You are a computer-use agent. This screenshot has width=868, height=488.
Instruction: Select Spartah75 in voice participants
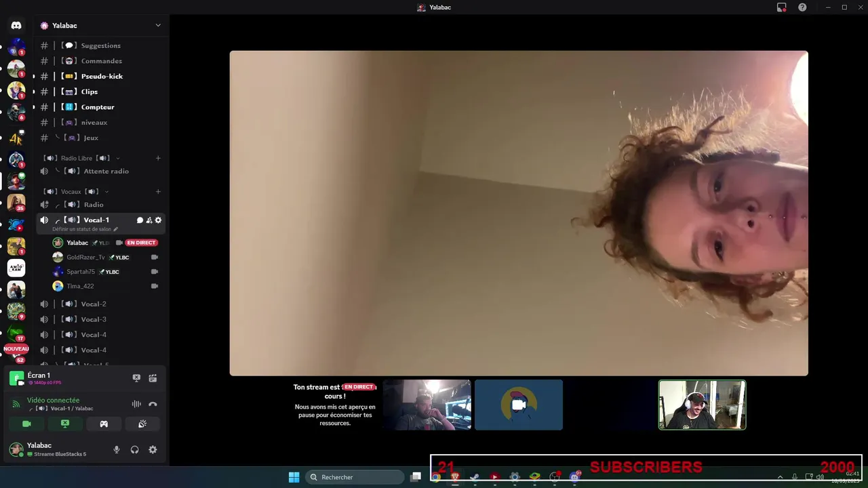(105, 272)
